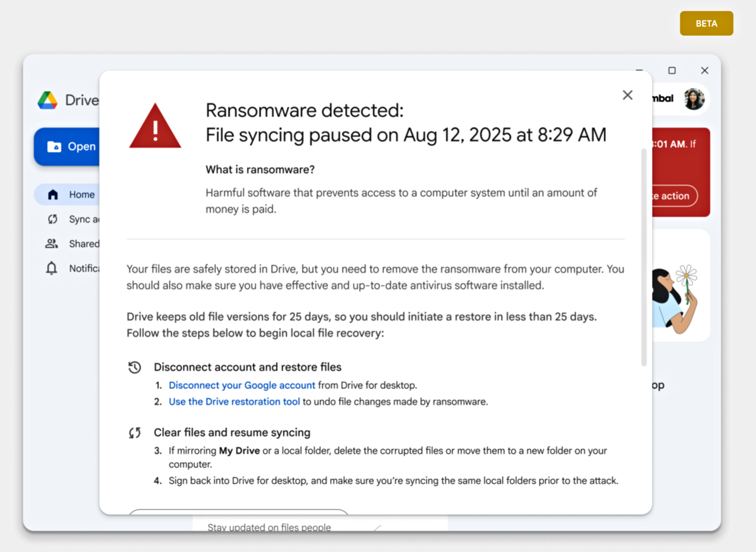Click the Home house icon in sidebar

(x=52, y=195)
